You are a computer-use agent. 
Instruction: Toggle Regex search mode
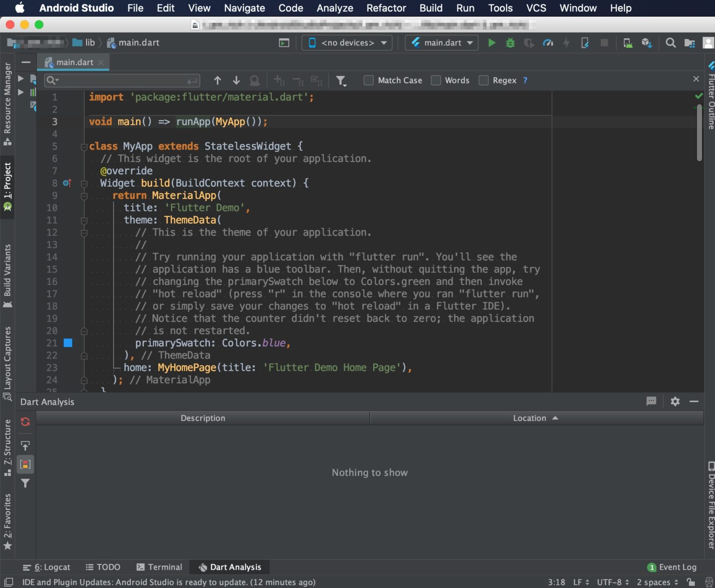coord(483,80)
